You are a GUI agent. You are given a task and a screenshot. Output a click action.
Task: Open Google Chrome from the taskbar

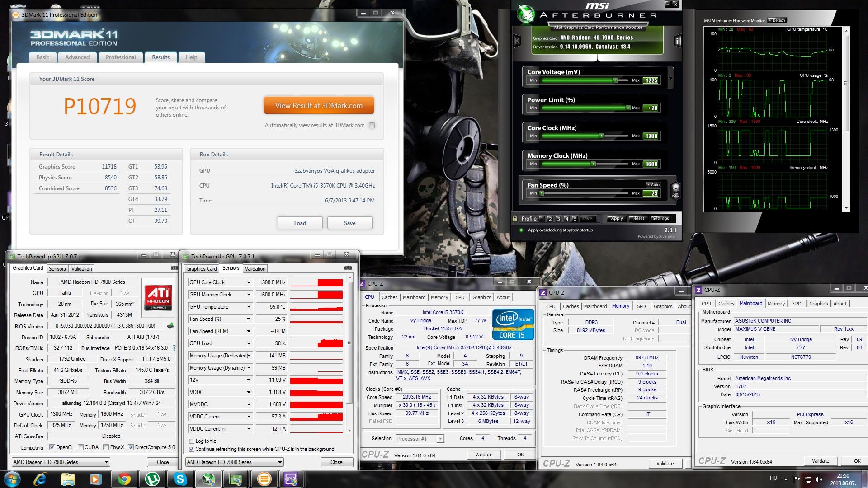point(124,479)
